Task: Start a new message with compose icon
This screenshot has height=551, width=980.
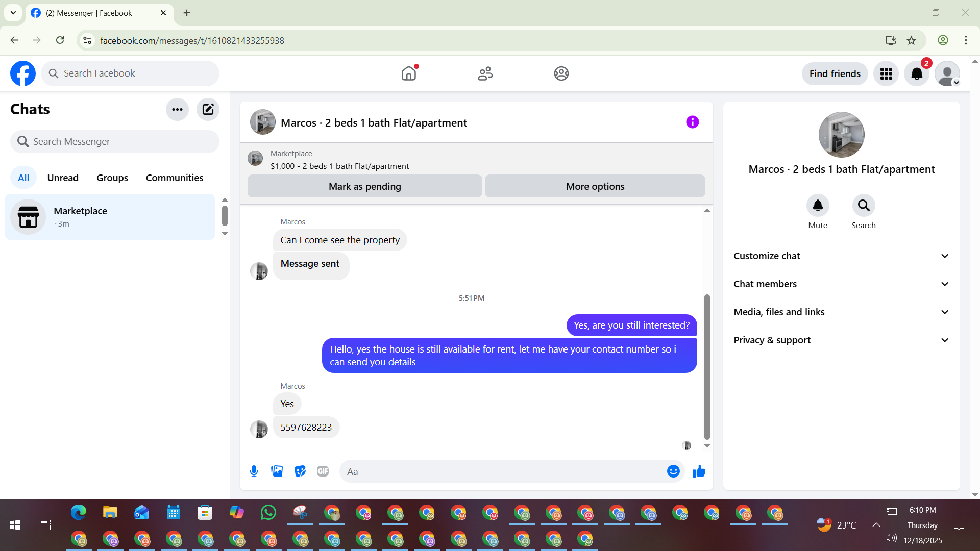Action: pos(208,109)
